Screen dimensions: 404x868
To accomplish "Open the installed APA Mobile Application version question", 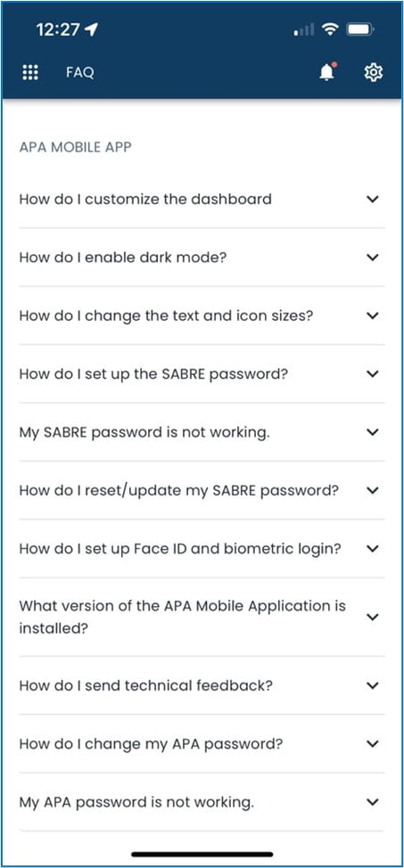I will tap(202, 617).
